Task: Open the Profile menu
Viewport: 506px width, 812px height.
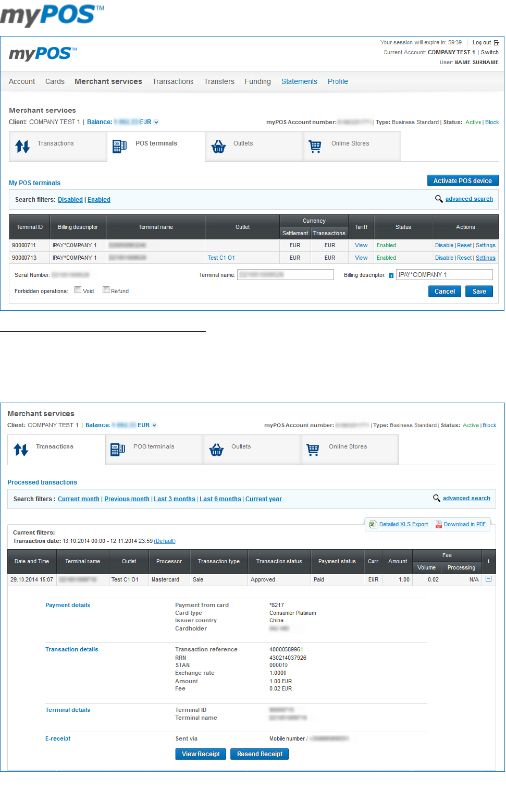Action: click(x=338, y=81)
